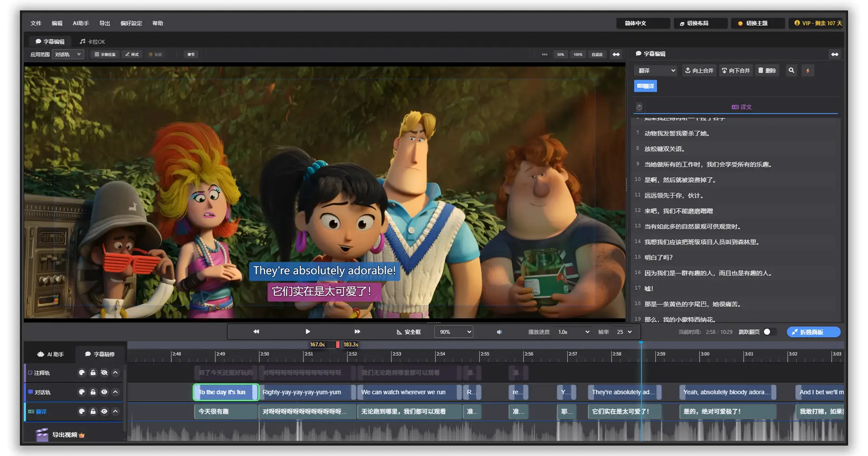
Task: Click the 样式 pencil toolbar button
Action: coord(132,55)
